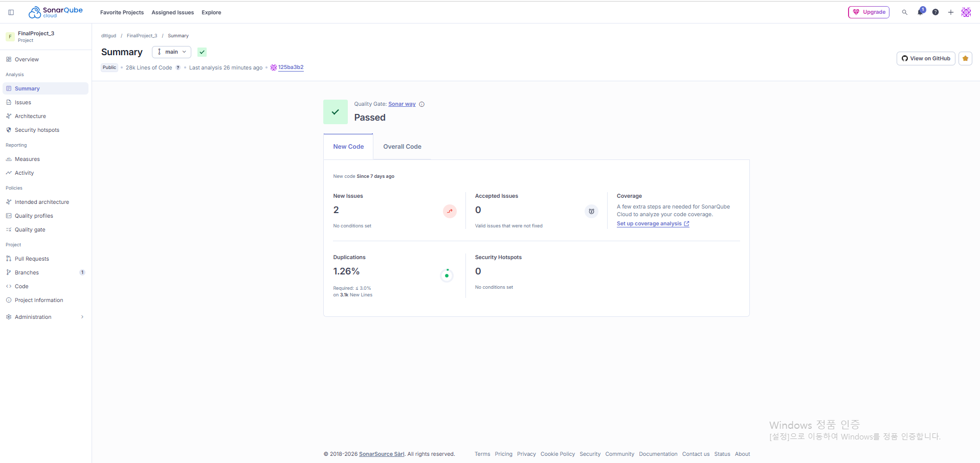Open Security hotspots in the sidebar

click(45, 130)
